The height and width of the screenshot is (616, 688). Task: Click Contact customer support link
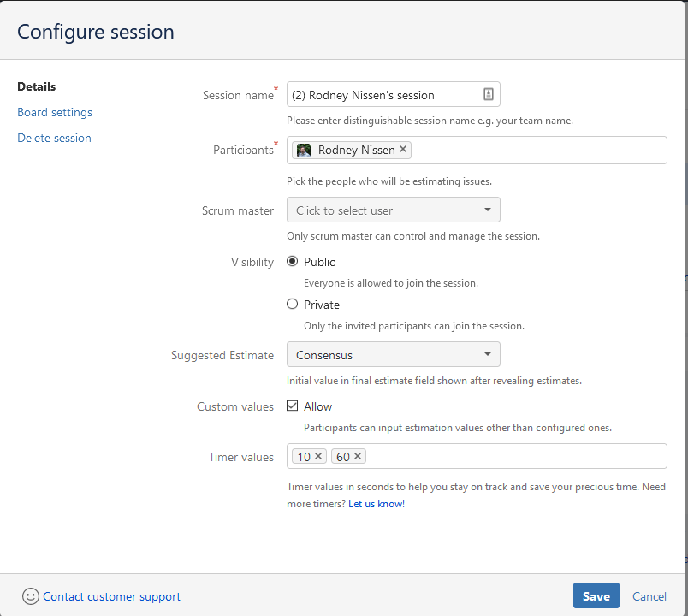[111, 596]
